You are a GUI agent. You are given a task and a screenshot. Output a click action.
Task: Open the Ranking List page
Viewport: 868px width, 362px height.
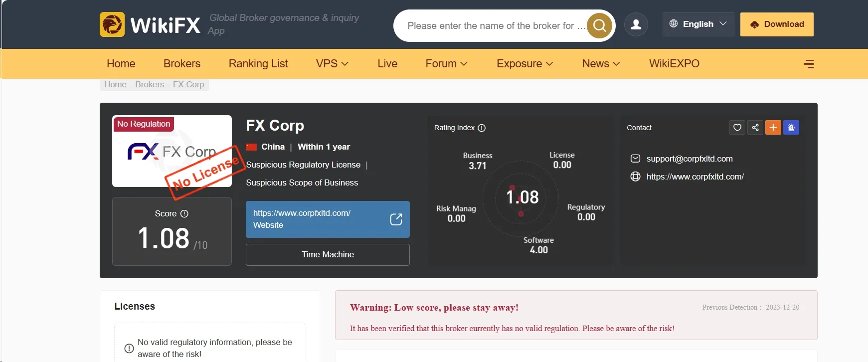[x=258, y=64]
